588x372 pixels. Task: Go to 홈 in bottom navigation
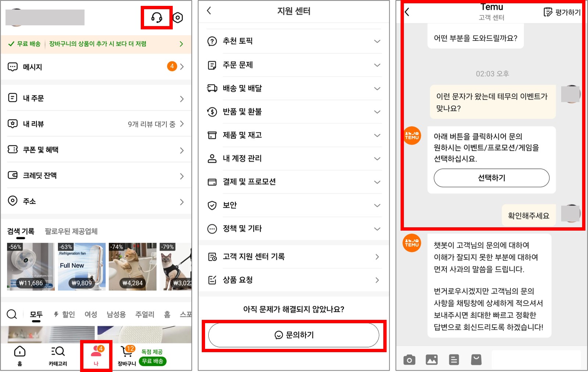pos(20,356)
